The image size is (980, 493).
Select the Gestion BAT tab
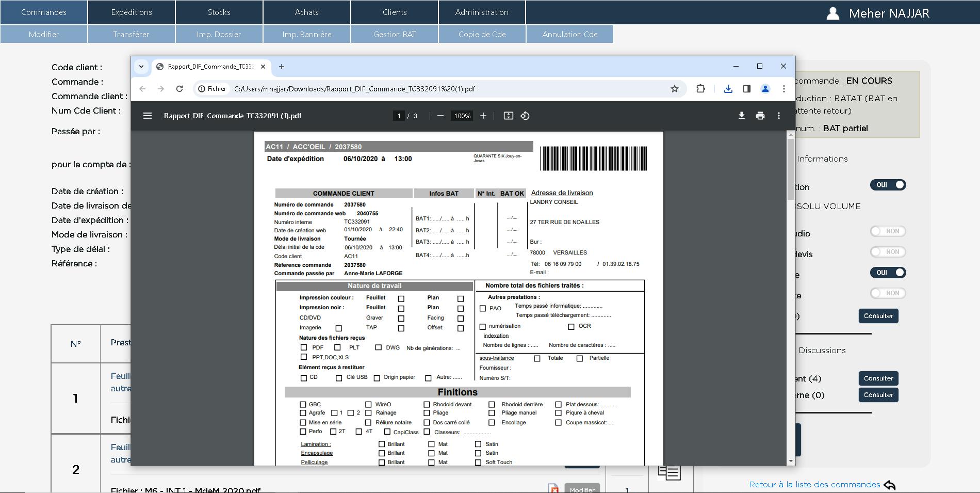tap(394, 34)
